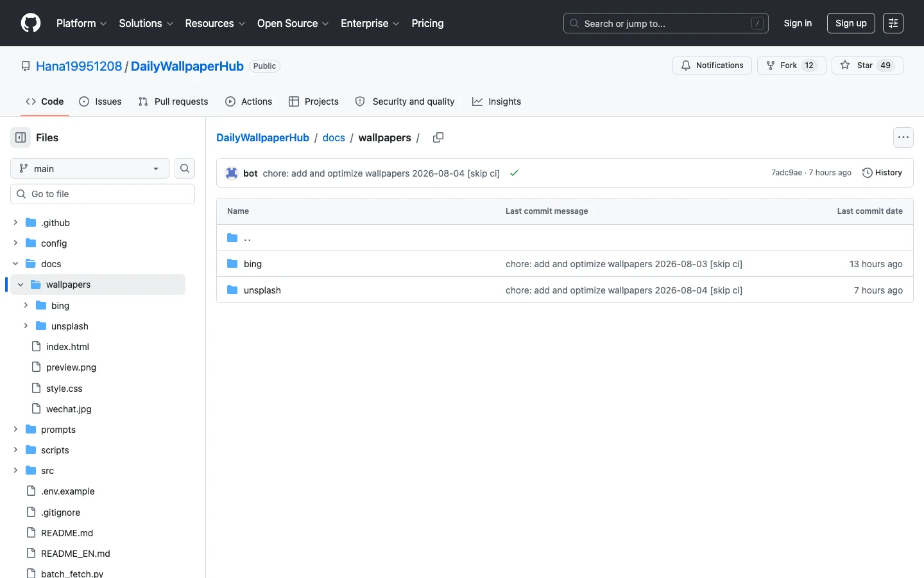924x578 pixels.
Task: Expand the Resources menu
Action: click(215, 23)
